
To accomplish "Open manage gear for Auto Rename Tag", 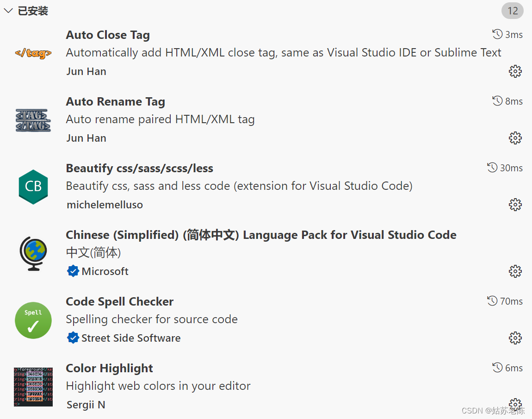I will point(515,138).
